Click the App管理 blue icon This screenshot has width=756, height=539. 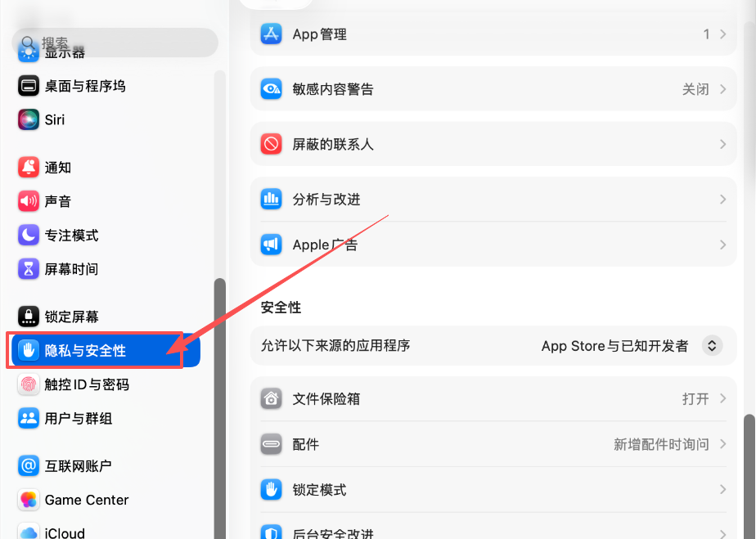pos(271,34)
